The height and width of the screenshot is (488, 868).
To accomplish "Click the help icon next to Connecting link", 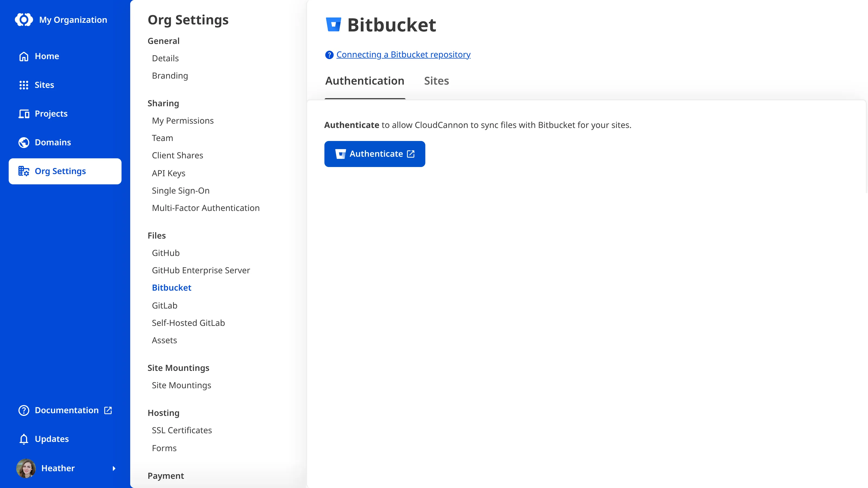I will [329, 54].
